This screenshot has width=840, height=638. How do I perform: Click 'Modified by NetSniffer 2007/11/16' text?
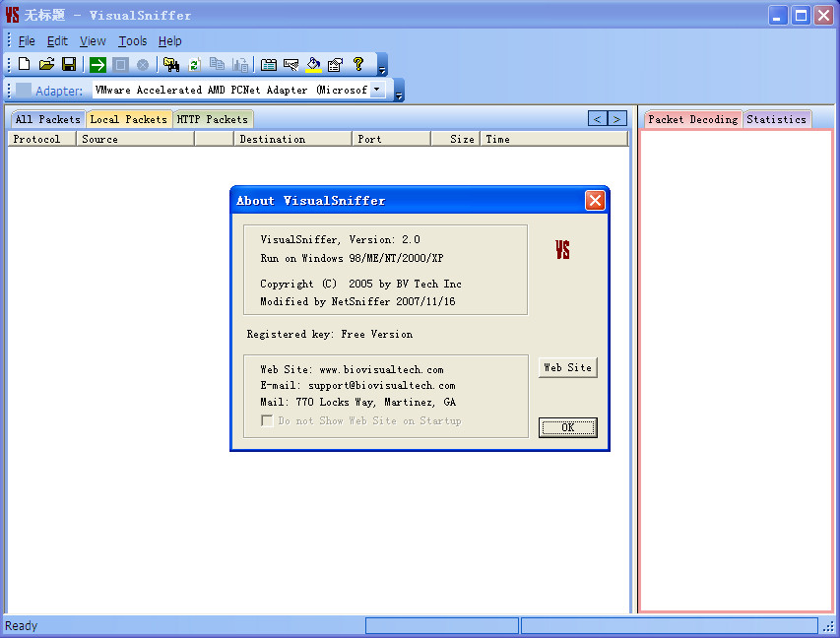(357, 301)
